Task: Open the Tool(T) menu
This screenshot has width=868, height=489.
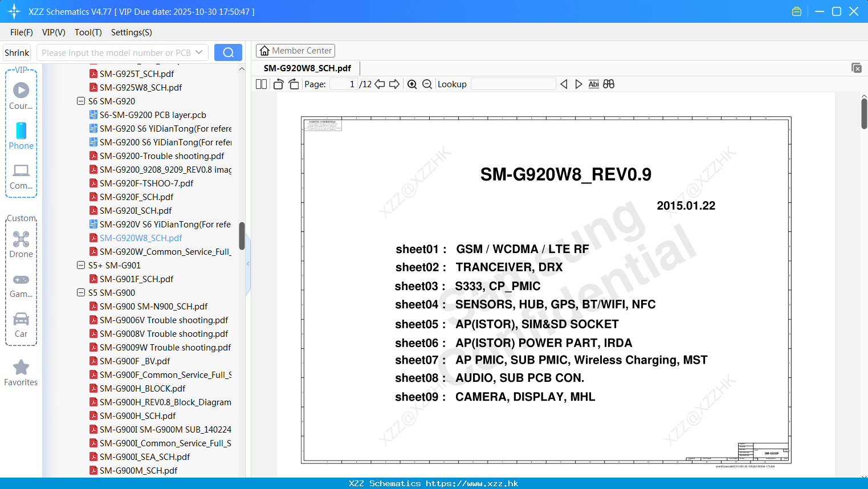Action: (x=88, y=32)
